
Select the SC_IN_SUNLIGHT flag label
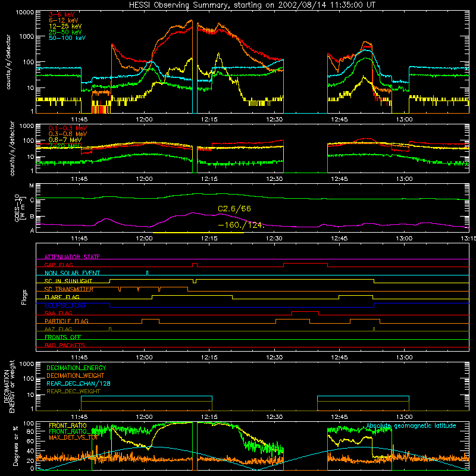tap(68, 281)
